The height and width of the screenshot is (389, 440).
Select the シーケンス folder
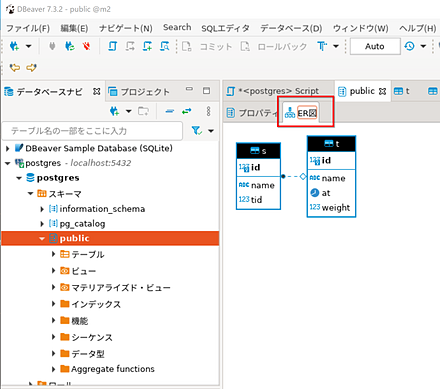click(92, 337)
